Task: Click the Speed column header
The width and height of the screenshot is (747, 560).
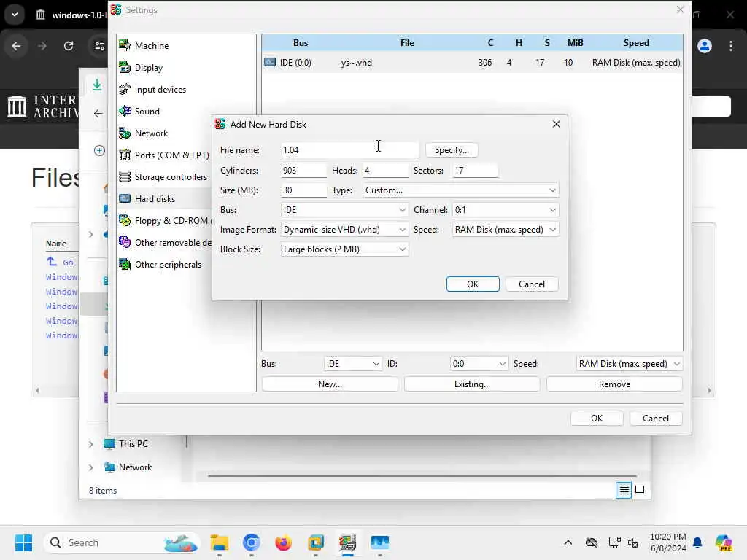Action: 635,43
